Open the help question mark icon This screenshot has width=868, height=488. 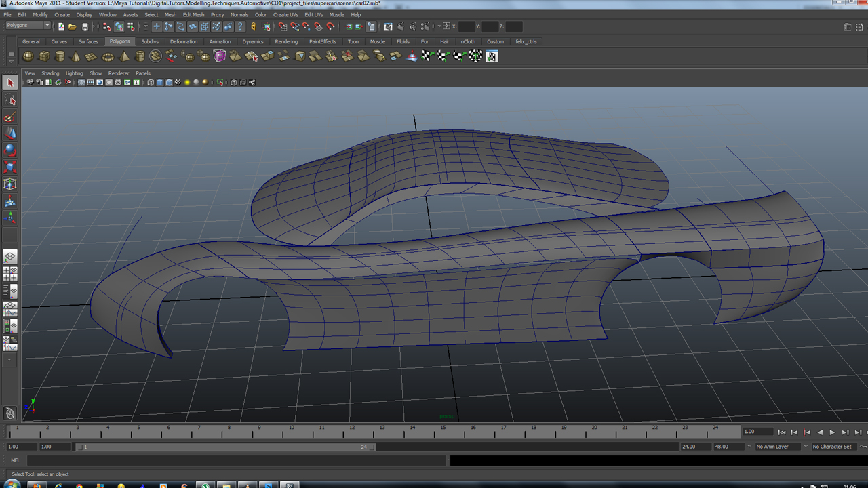coord(240,26)
